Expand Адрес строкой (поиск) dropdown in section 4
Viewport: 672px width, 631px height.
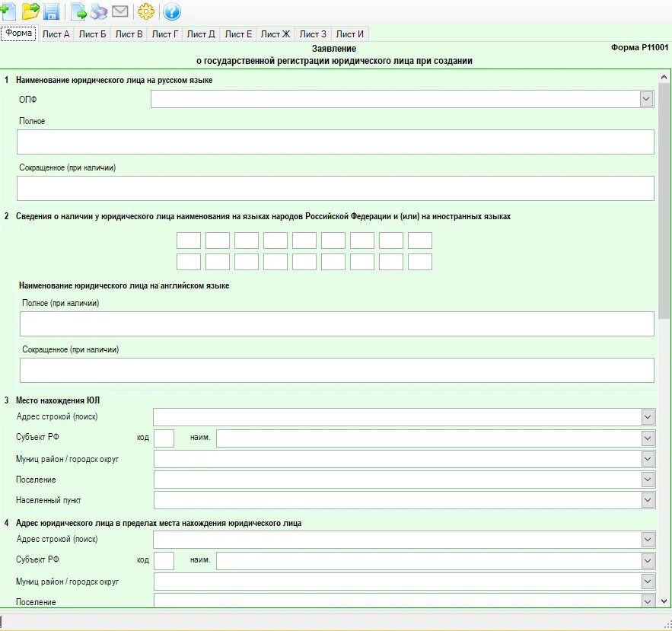point(648,540)
